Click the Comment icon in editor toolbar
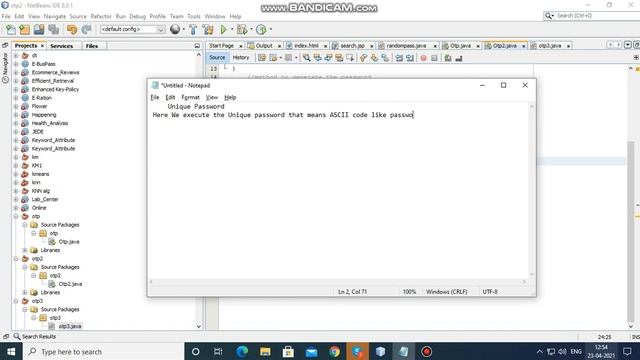This screenshot has height=360, width=640. [448, 58]
